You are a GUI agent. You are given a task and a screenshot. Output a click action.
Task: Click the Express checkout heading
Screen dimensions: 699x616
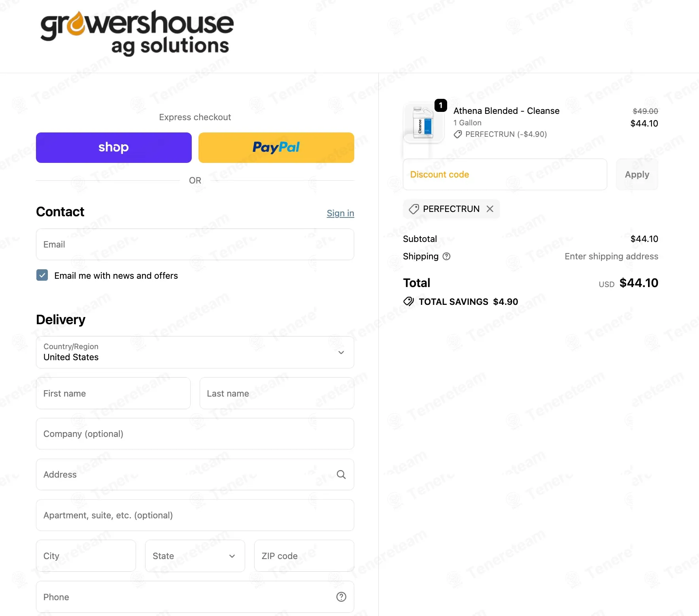tap(195, 117)
